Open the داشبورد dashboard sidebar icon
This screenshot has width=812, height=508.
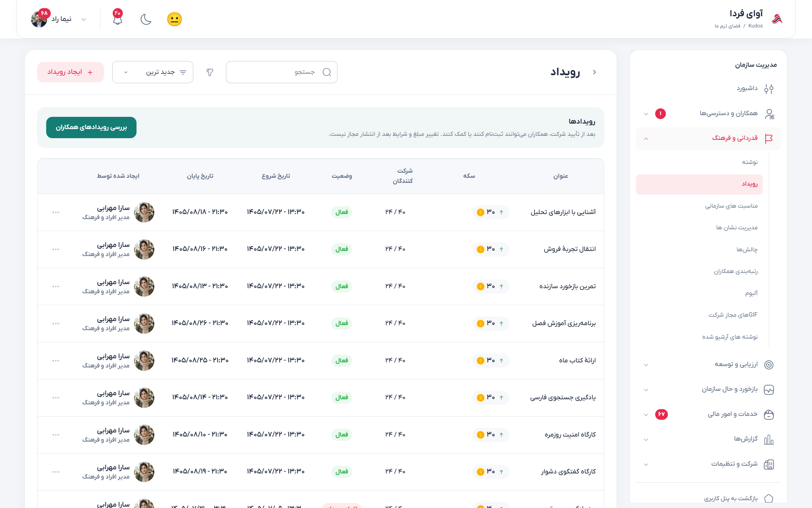[x=769, y=89]
